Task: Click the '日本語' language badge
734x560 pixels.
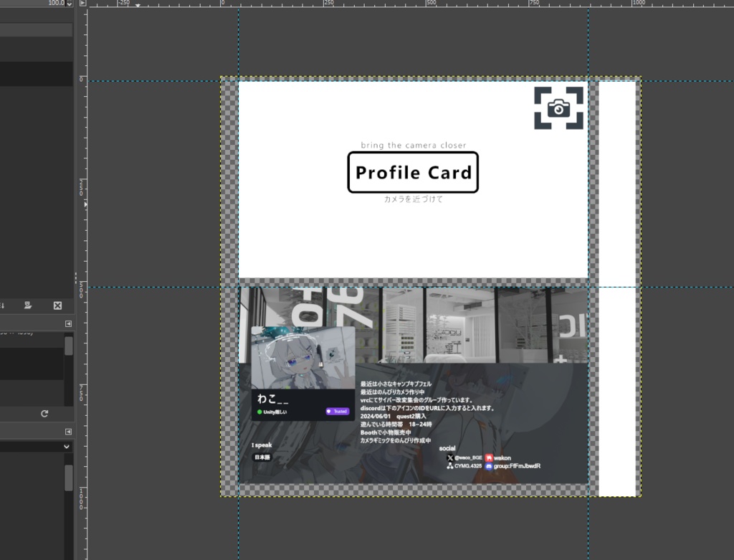Action: [262, 457]
